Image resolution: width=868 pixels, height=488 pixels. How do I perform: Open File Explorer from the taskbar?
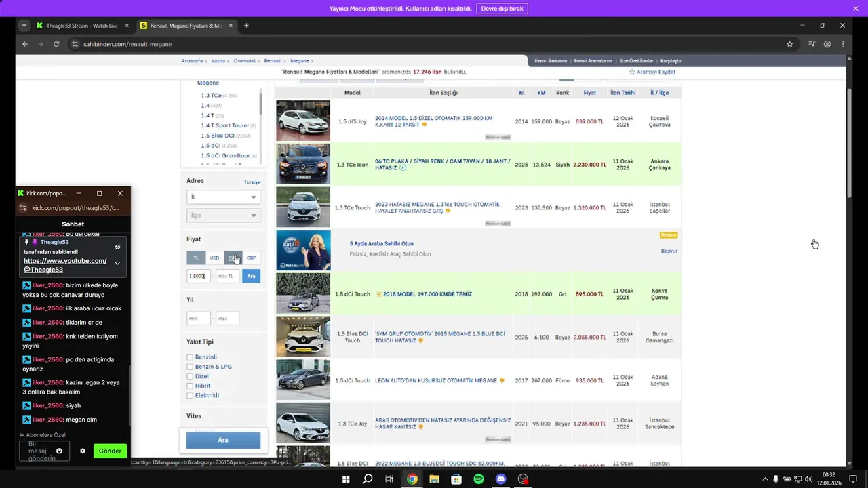434,479
